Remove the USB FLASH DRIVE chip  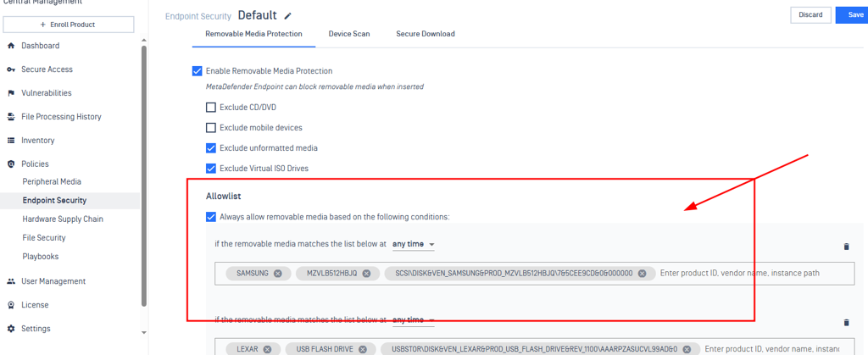point(363,349)
